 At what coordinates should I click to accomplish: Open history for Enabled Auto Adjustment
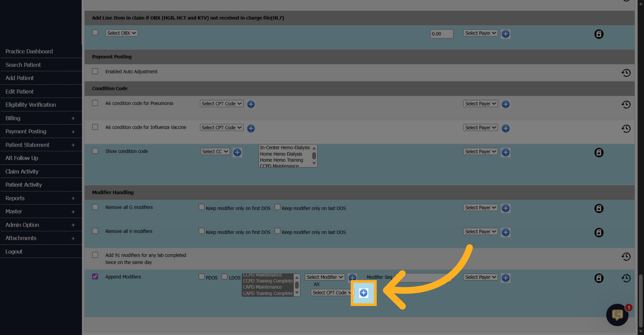tap(626, 73)
